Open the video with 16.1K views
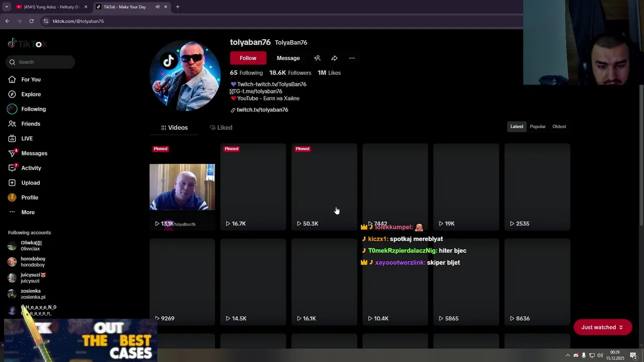Viewport: 644px width, 362px height. pyautogui.click(x=324, y=282)
